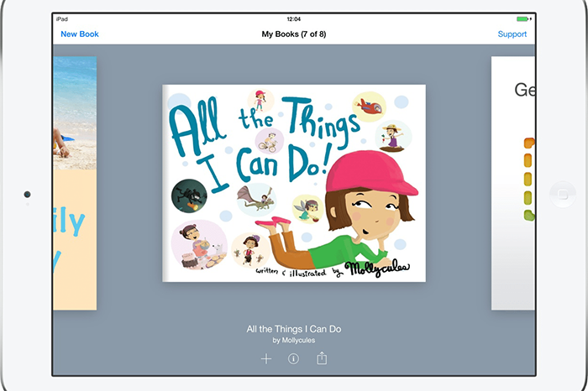Tap the iPad carrier label

coord(62,19)
